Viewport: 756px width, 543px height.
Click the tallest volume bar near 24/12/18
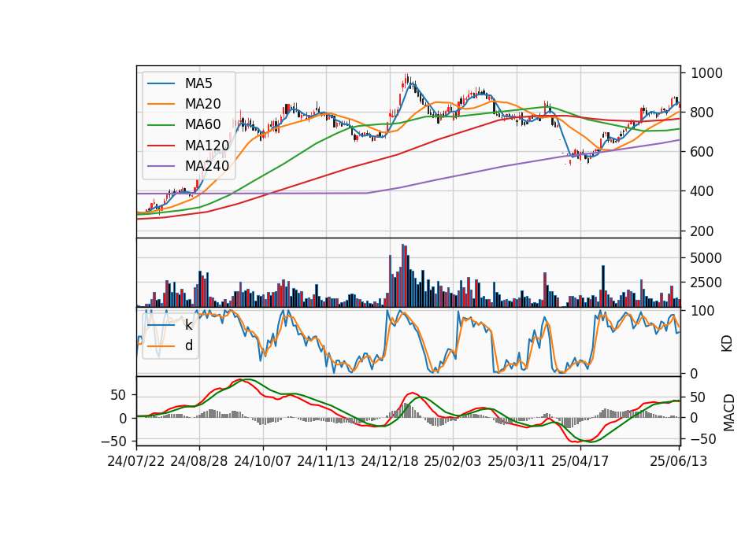click(403, 275)
